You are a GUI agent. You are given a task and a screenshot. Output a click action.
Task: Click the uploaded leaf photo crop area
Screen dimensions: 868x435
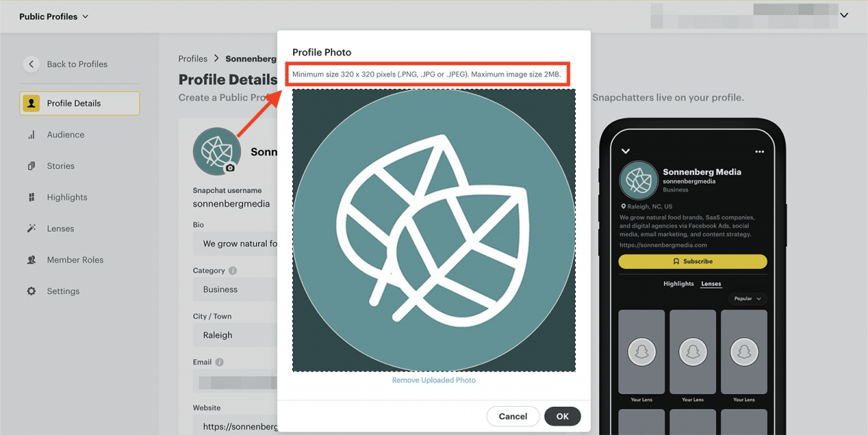[x=434, y=230]
